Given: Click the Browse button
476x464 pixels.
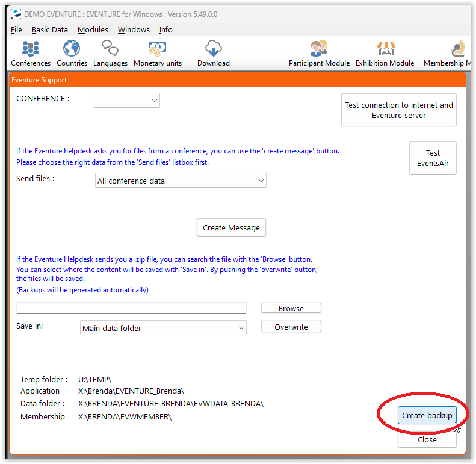Looking at the screenshot, I should pyautogui.click(x=291, y=308).
